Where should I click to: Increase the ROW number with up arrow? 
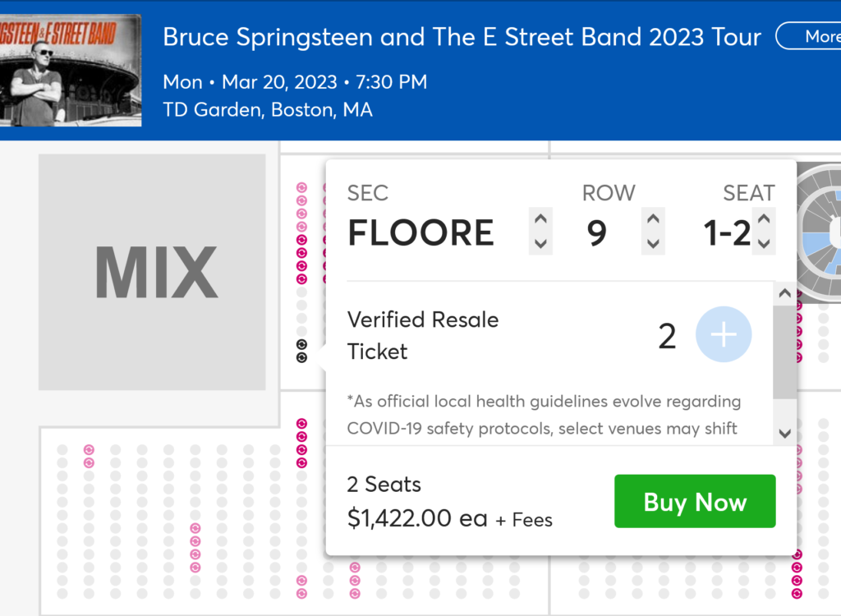pos(653,219)
